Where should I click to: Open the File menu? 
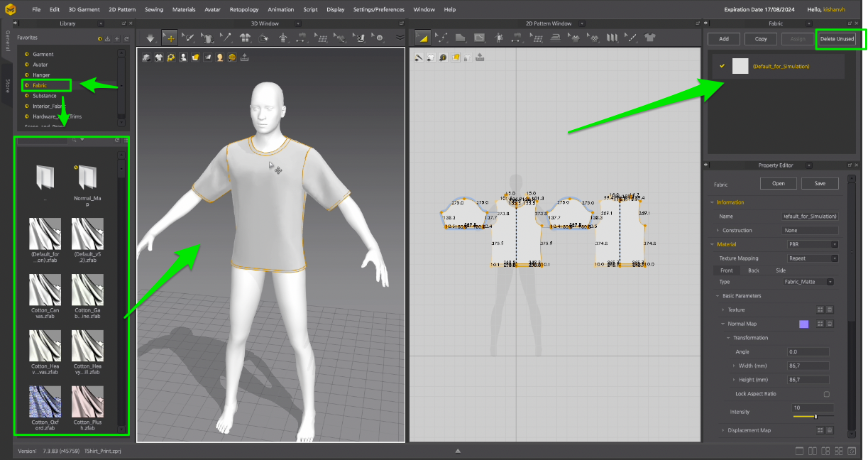pyautogui.click(x=36, y=10)
